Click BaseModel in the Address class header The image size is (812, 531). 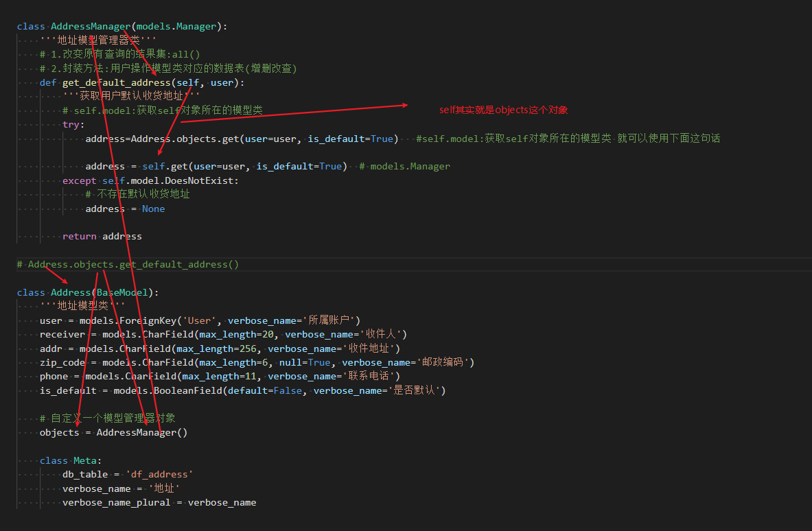(122, 293)
